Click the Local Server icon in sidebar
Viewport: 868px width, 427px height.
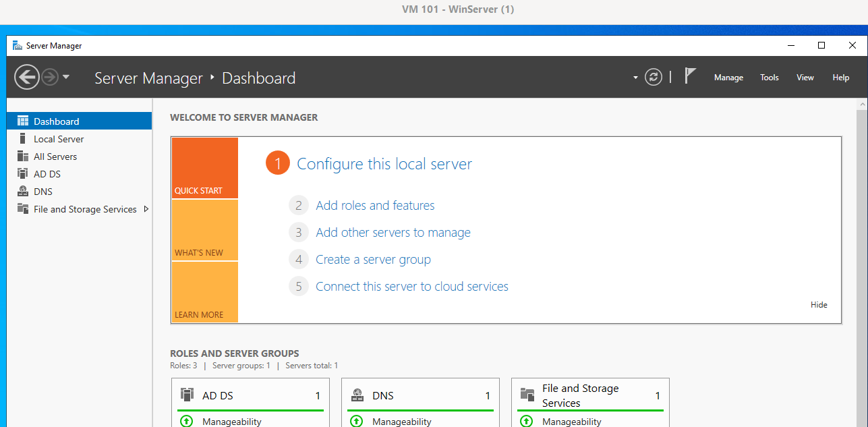pos(23,138)
